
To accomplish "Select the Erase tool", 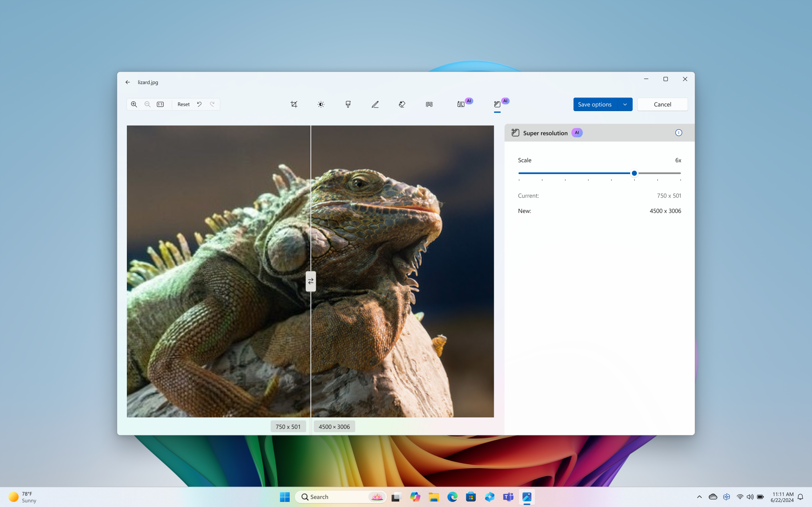I will 402,104.
